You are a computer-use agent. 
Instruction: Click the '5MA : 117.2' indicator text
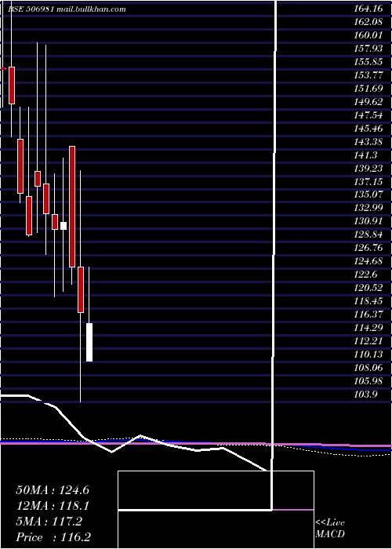click(x=49, y=522)
